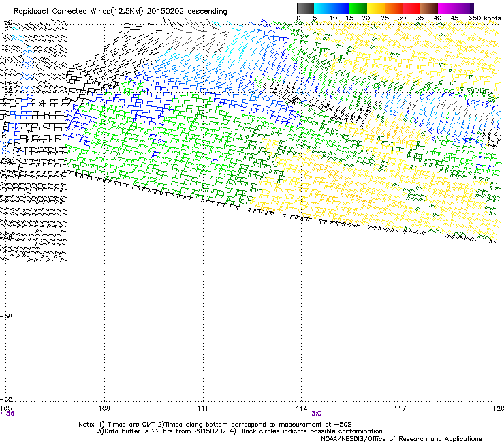The image size is (504, 443).
Task: Click the dark purple 45-50 knots legend swatch
Action: click(464, 8)
